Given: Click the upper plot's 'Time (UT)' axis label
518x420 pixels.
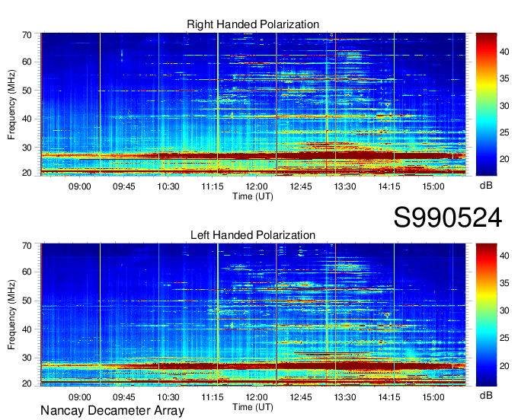Looking at the screenshot, I should click(x=253, y=196).
